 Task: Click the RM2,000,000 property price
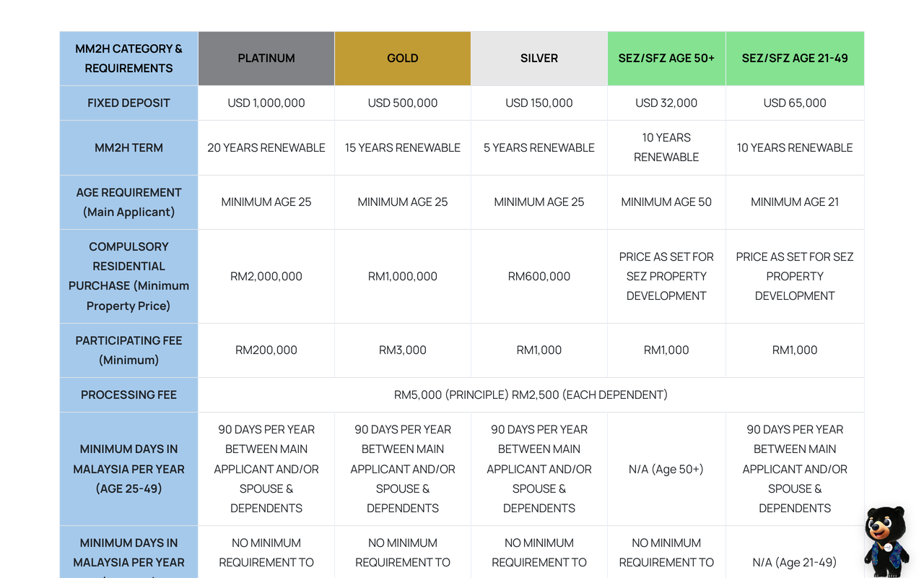coord(266,276)
